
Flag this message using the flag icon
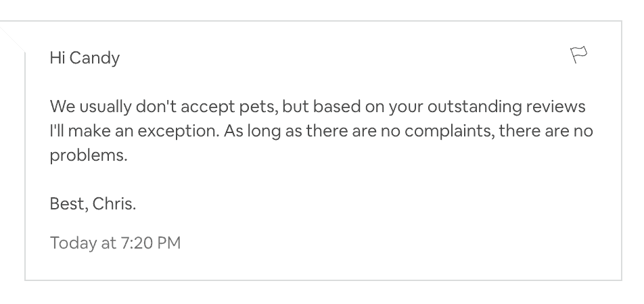coord(578,55)
